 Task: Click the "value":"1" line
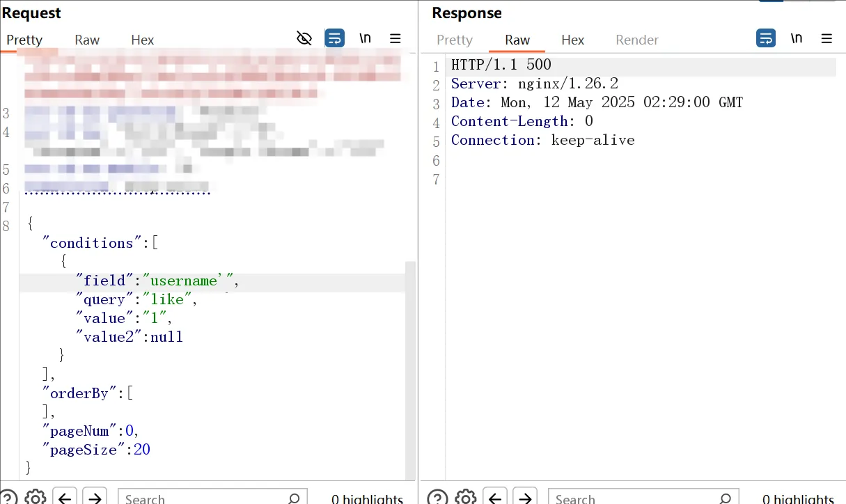click(124, 318)
